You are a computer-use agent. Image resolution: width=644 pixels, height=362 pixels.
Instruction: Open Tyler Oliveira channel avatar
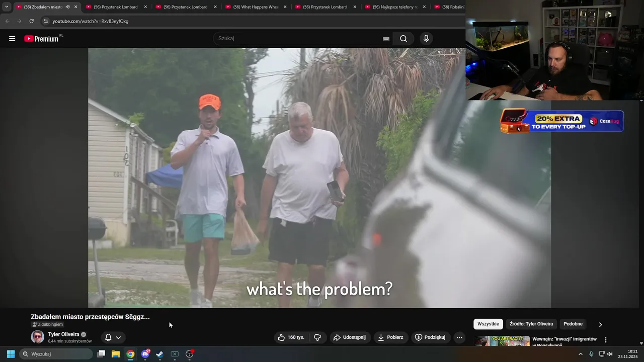(37, 337)
